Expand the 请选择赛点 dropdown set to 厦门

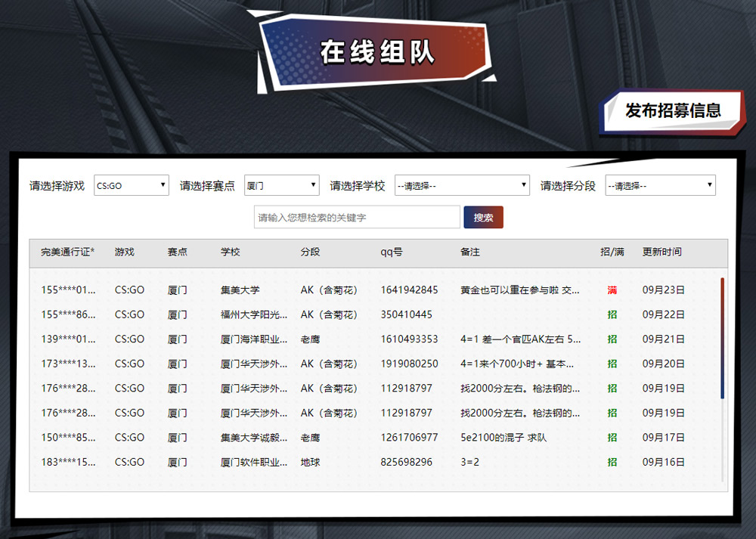[281, 184]
